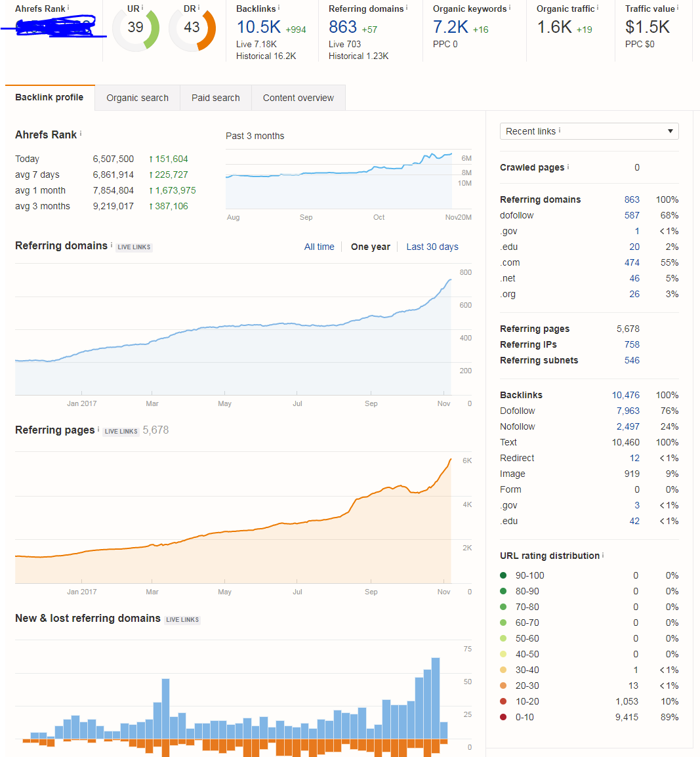Click the info icon beside UR
The width and height of the screenshot is (700, 757).
[x=142, y=7]
